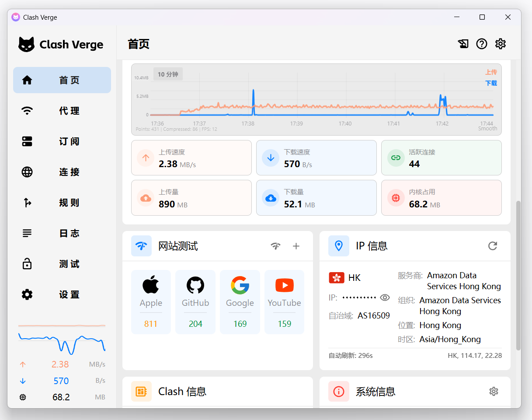Add a new website test with plus button

coord(296,246)
